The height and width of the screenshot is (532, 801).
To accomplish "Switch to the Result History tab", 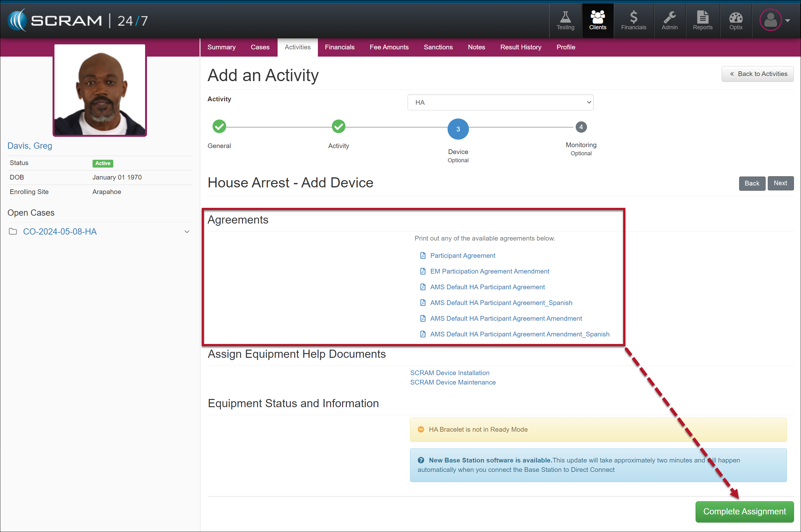I will tap(520, 47).
